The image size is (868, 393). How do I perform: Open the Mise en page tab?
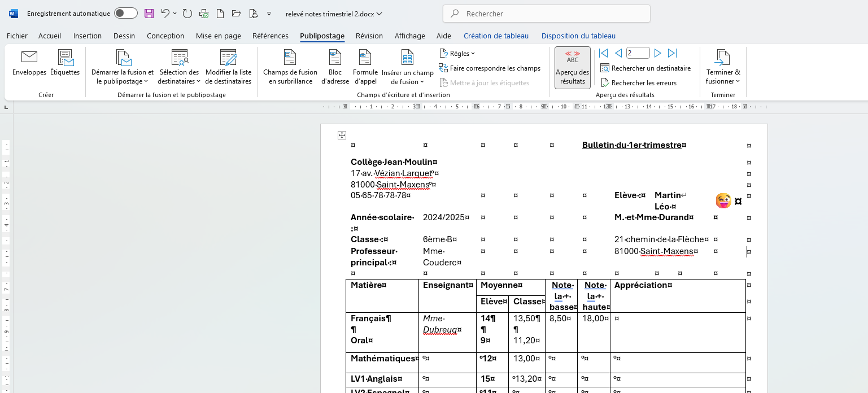click(218, 36)
